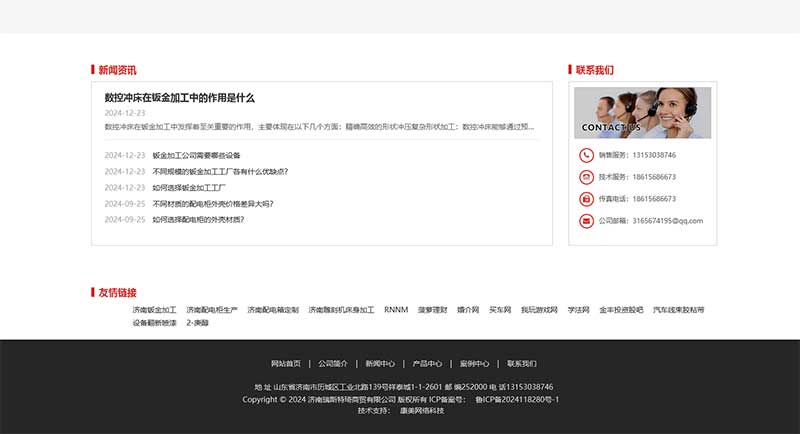
Task: Open headline article 数控冲床在钣金加工中的作用是什么
Action: pyautogui.click(x=180, y=98)
